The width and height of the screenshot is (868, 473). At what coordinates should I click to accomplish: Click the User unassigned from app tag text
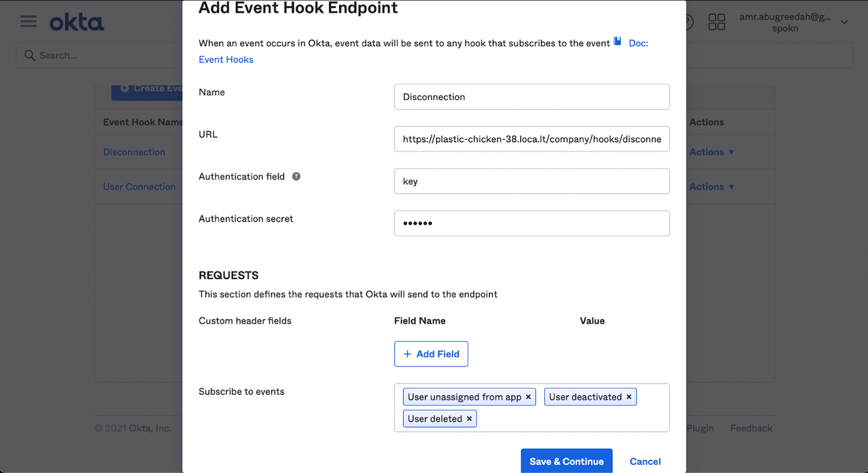(464, 397)
